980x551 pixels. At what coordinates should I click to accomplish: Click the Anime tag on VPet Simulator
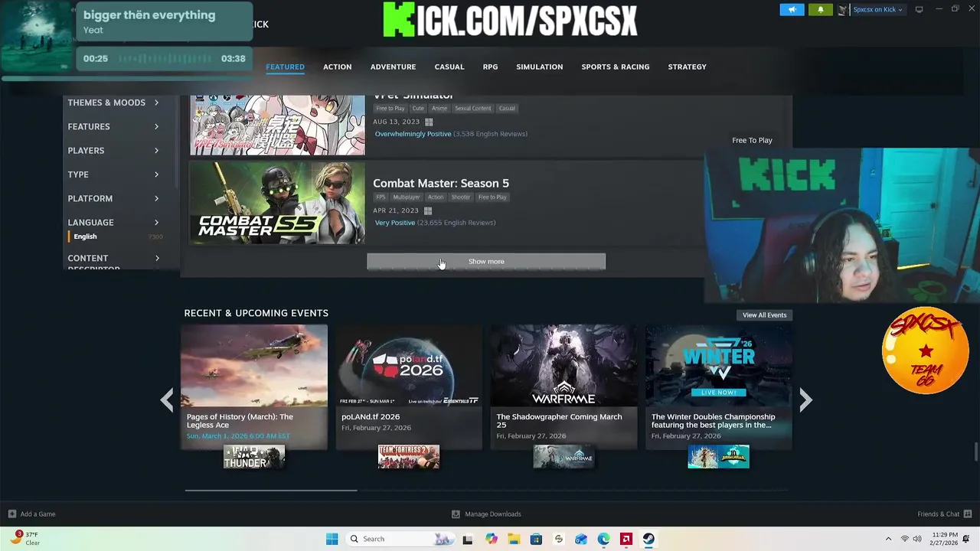[x=439, y=109]
